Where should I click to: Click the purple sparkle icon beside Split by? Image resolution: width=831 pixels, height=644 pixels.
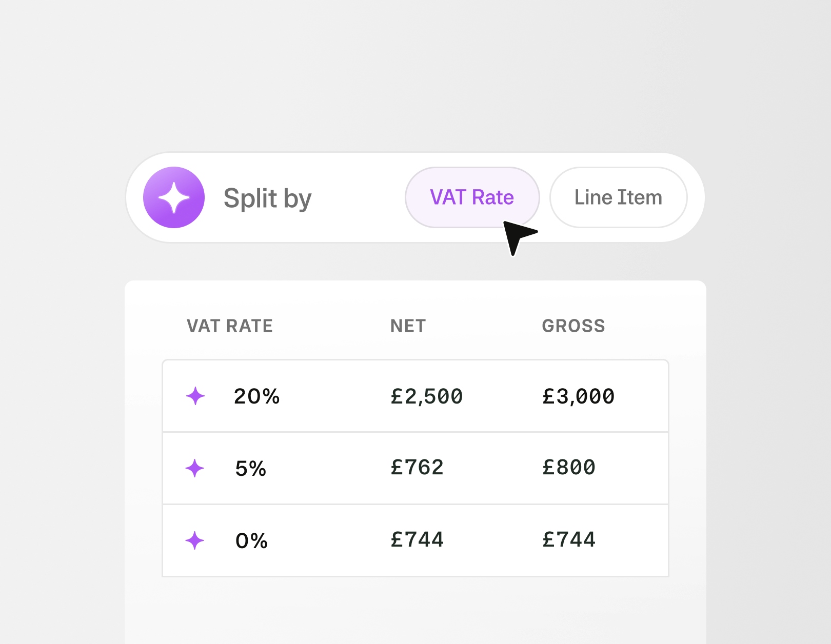174,197
